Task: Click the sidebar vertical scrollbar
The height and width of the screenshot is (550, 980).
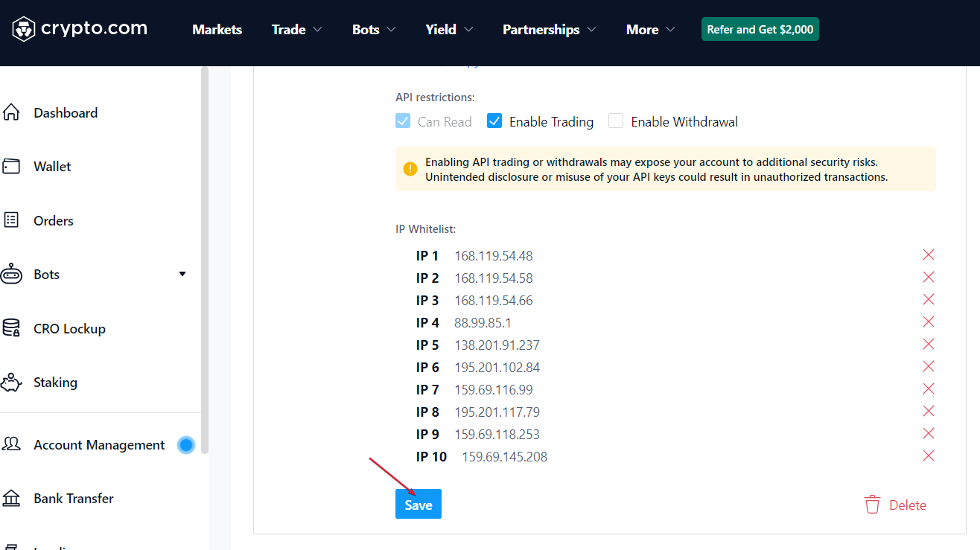Action: coord(205,260)
